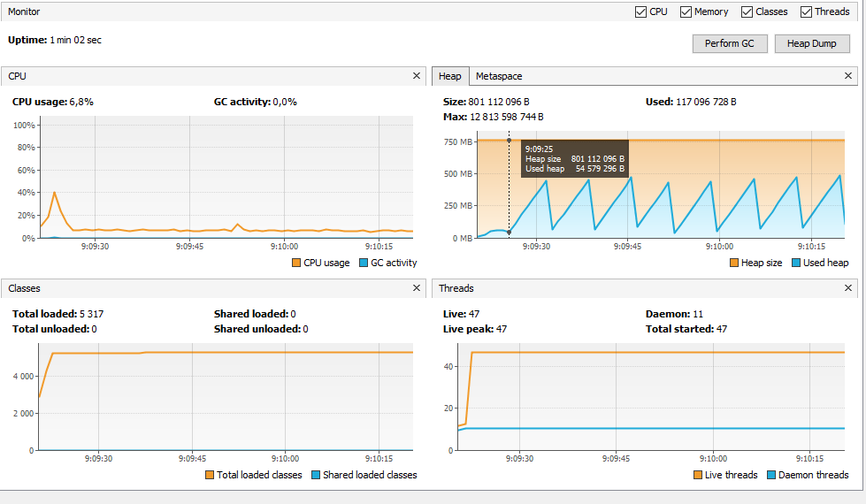Click the GC activity blue legend swatch
Image resolution: width=866 pixels, height=504 pixels.
click(364, 263)
